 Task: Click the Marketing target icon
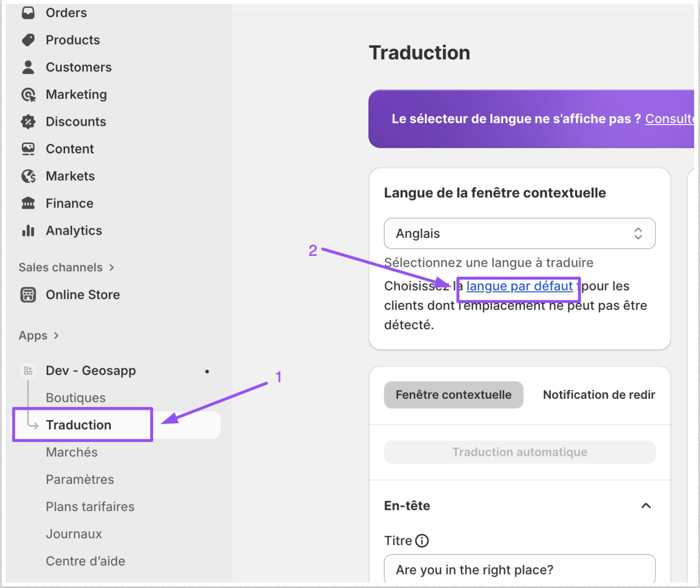pos(28,94)
